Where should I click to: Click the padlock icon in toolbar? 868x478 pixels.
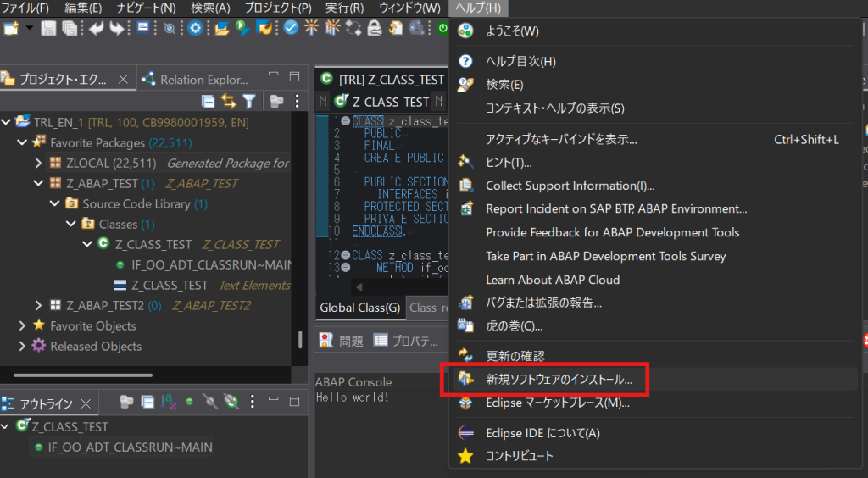coord(373,28)
